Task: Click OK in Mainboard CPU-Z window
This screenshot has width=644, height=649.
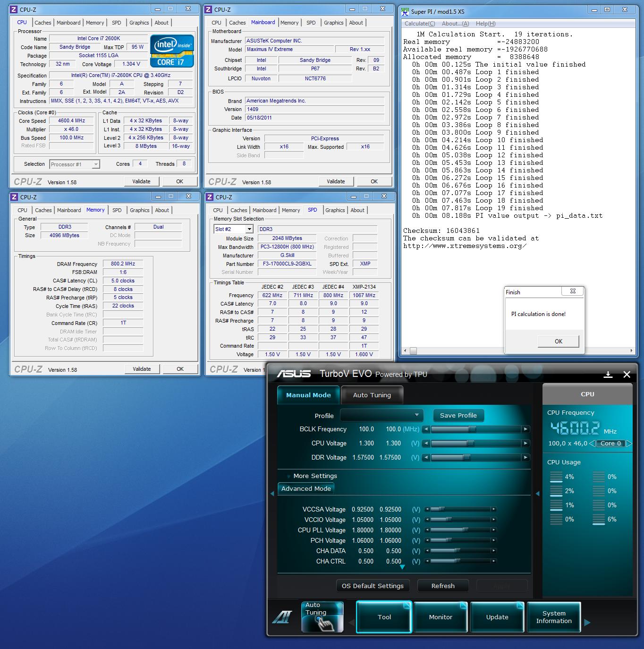Action: click(x=374, y=181)
